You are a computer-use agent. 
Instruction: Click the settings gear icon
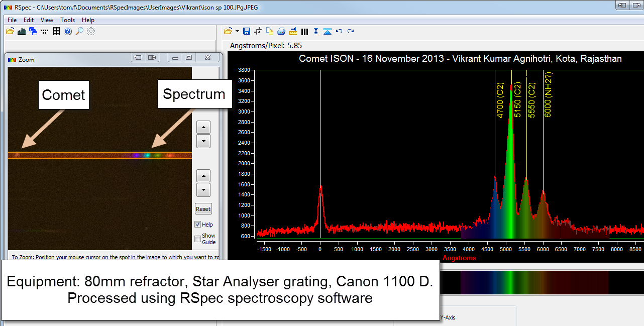coord(91,31)
